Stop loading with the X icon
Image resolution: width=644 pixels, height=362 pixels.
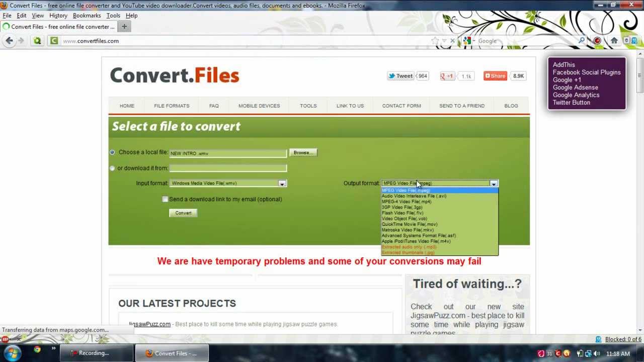[x=452, y=41]
